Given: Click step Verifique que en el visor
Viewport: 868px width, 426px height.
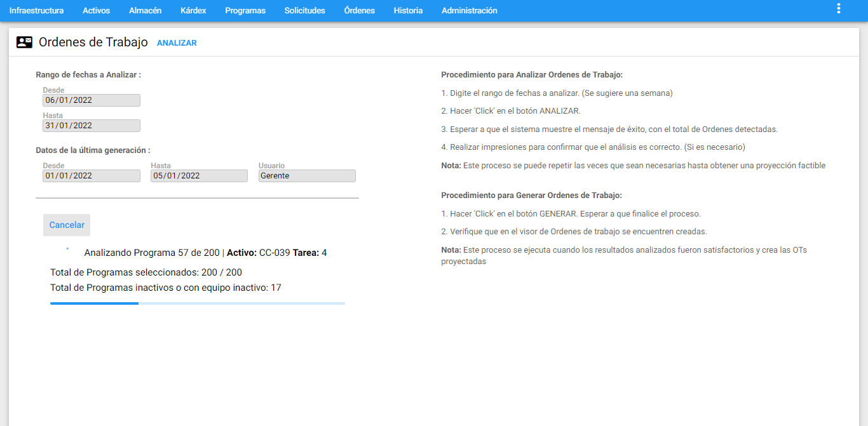Looking at the screenshot, I should 574,232.
